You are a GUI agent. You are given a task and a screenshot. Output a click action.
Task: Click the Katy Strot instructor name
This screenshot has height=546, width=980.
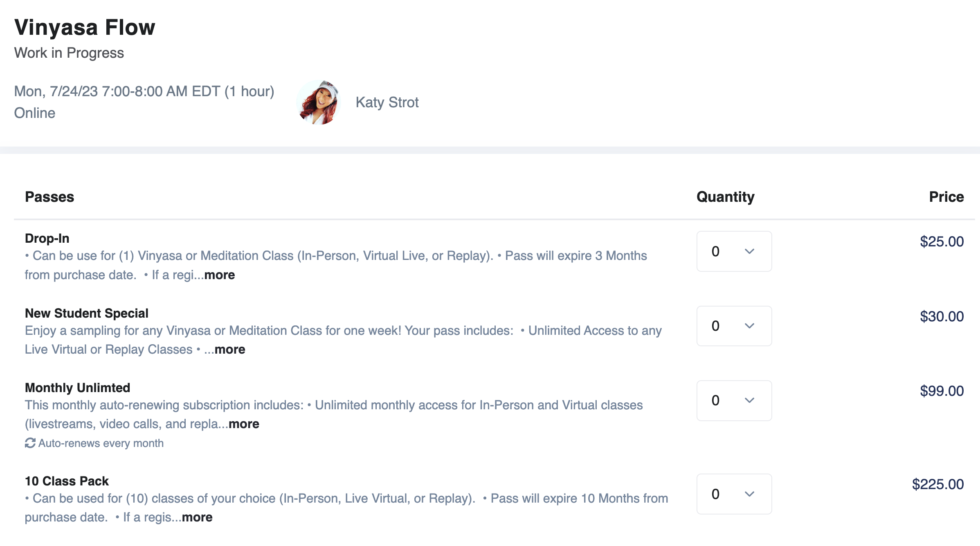(x=387, y=102)
